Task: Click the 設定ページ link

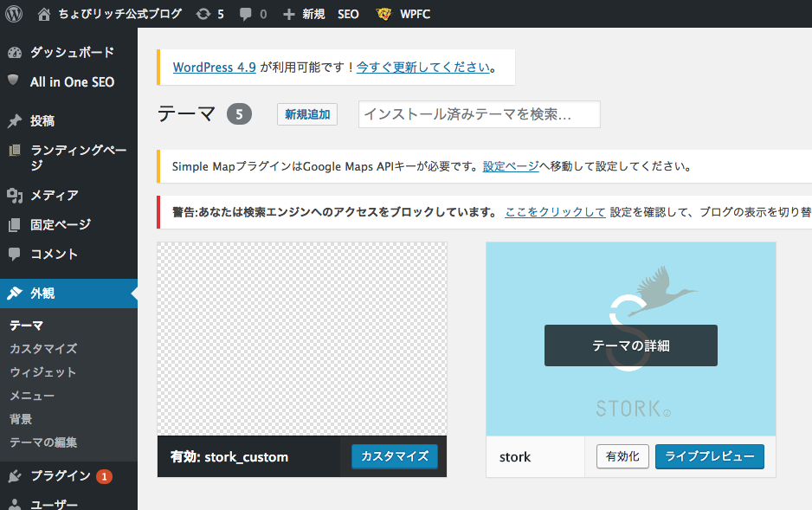Action: click(x=511, y=166)
